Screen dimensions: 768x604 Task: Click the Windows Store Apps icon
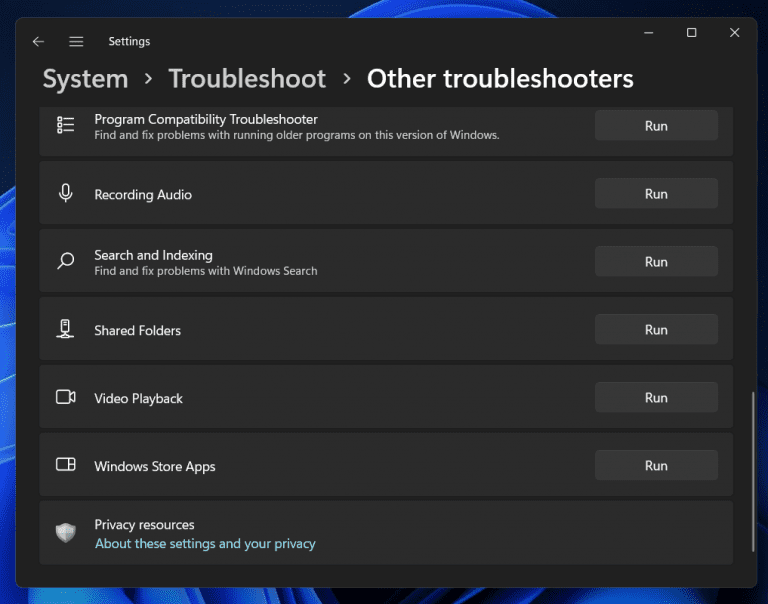point(66,464)
